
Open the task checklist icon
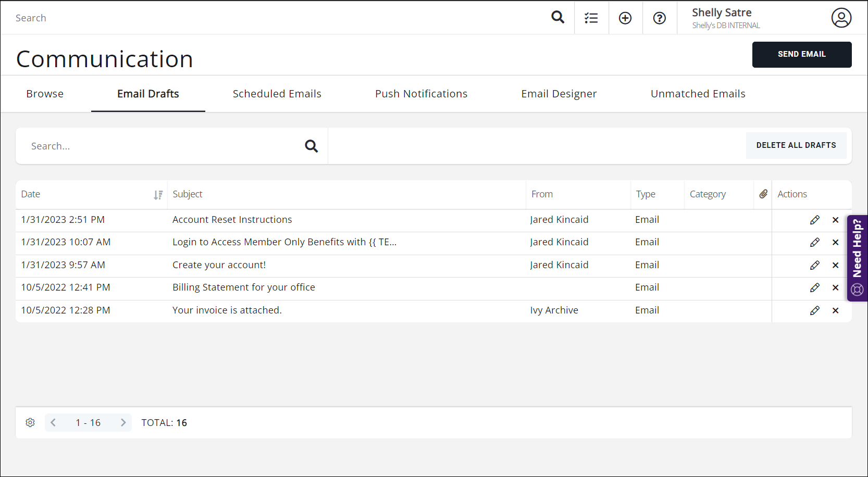tap(591, 18)
